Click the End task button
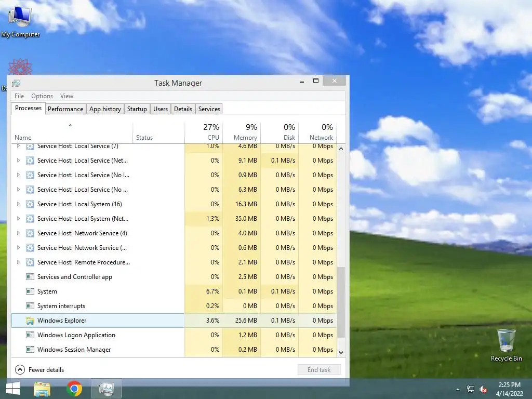The height and width of the screenshot is (399, 532). (x=319, y=369)
